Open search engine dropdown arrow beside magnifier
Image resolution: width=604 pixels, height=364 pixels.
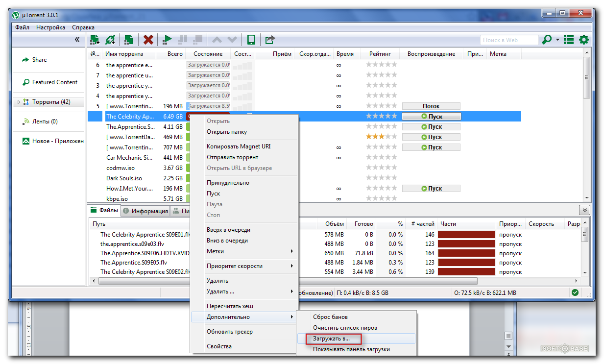point(557,40)
